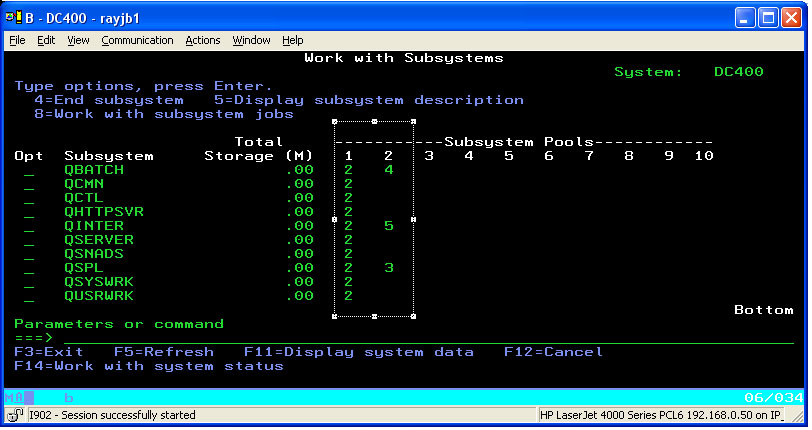
Task: Click the Opt field beside QINTER
Action: tap(29, 226)
